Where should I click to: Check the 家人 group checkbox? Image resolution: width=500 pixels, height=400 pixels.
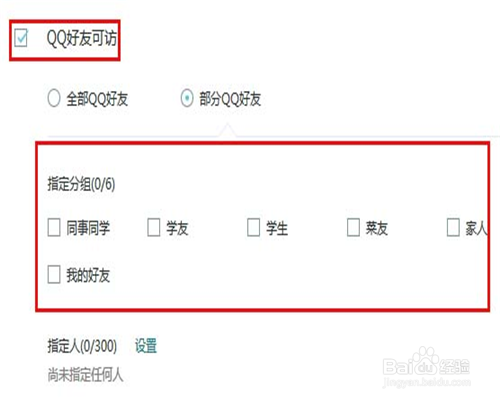tap(453, 227)
